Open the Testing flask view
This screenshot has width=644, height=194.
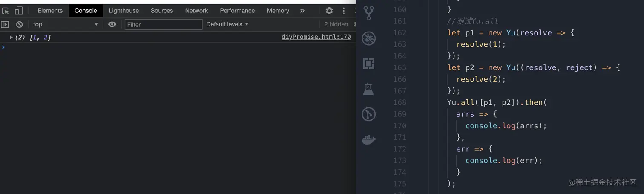368,89
